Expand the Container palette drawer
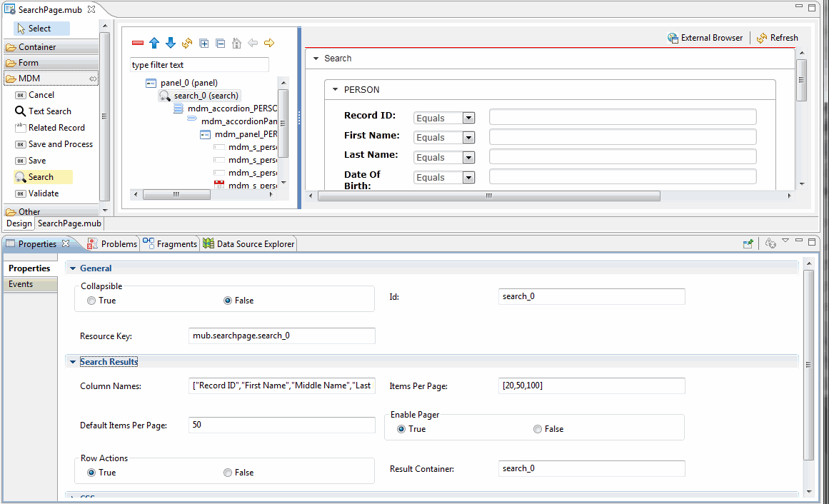The image size is (829, 504). [x=51, y=47]
